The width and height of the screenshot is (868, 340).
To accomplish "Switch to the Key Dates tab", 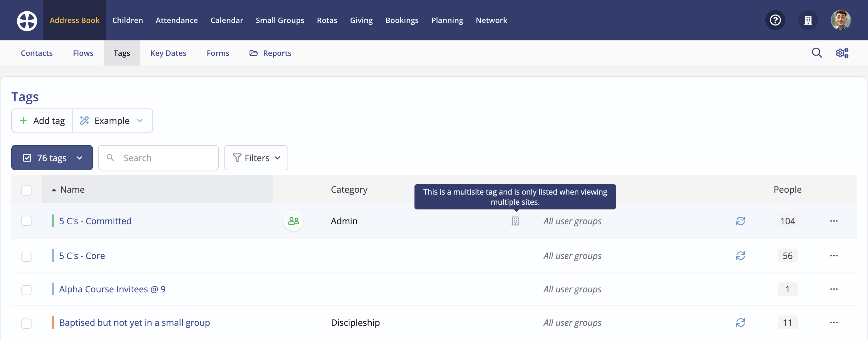I will [168, 53].
